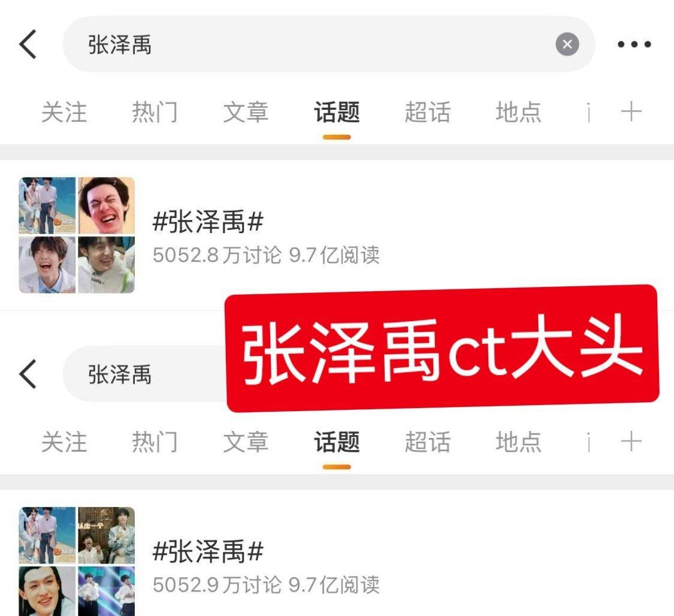Screen dimensions: 674x616
Task: Open the top 地点 tab
Action: point(518,112)
